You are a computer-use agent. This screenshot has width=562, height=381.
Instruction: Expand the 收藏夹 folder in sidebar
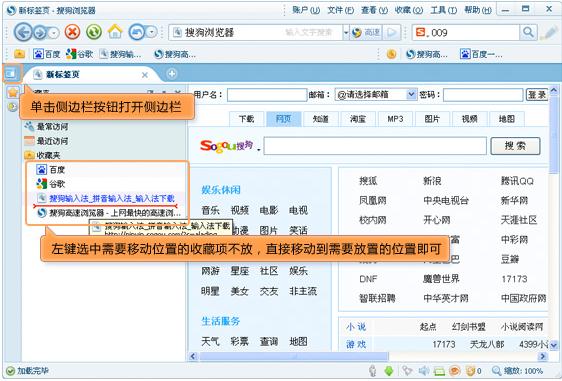coord(42,155)
